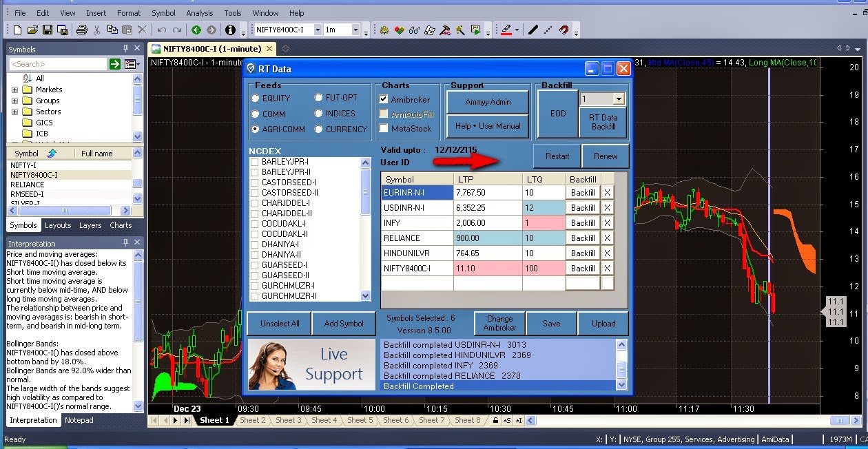Screen dimensions: 868x449
Task: Click the Copy toolbar icon
Action: [x=112, y=30]
